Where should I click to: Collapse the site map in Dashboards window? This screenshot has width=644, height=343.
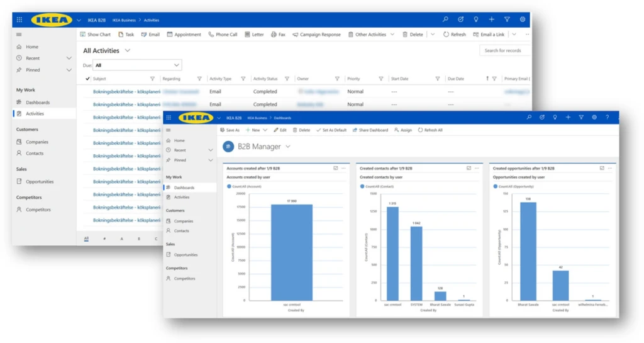point(169,130)
